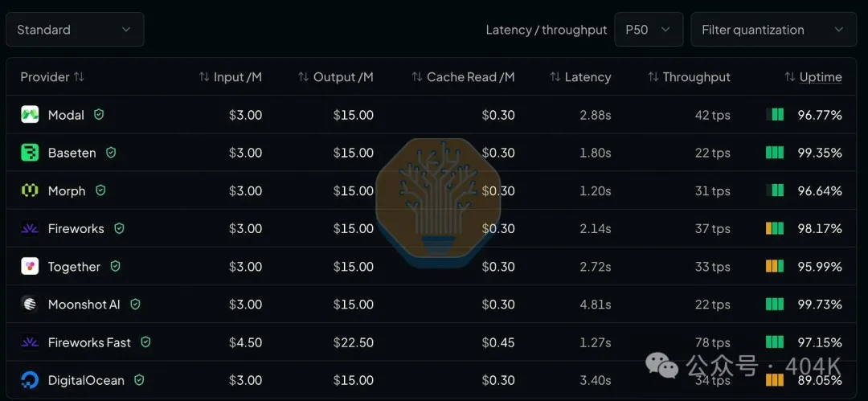The width and height of the screenshot is (868, 401).
Task: Click the underlined Uptime header link
Action: pyautogui.click(x=821, y=77)
